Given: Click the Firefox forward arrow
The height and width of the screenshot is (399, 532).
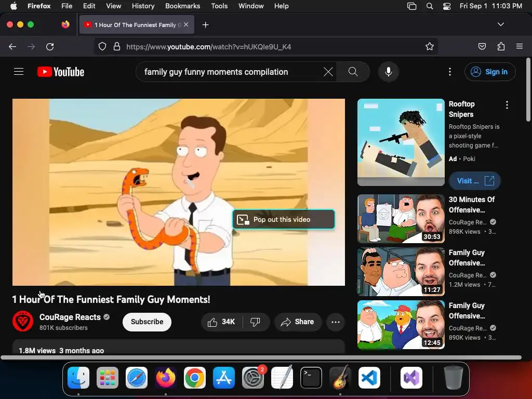Looking at the screenshot, I should (31, 46).
